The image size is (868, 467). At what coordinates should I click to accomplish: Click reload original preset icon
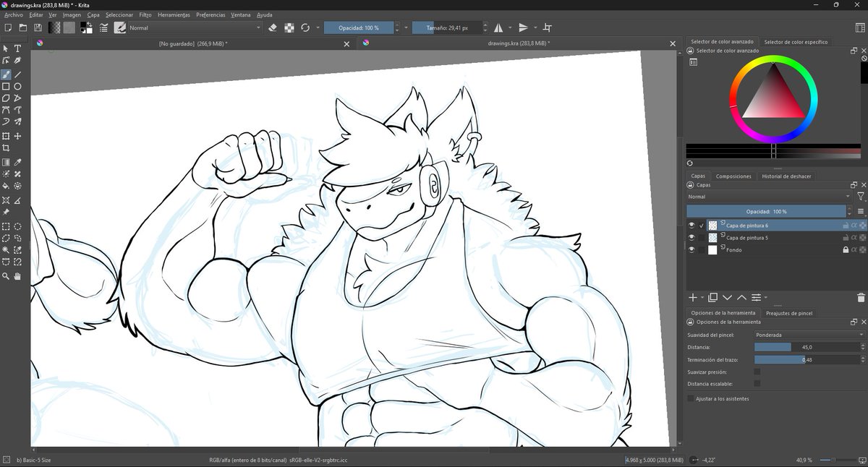306,27
